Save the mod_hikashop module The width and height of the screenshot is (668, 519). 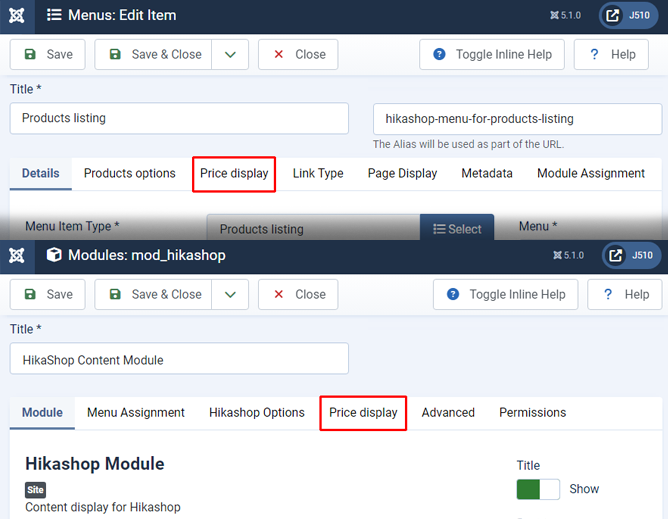click(x=48, y=294)
